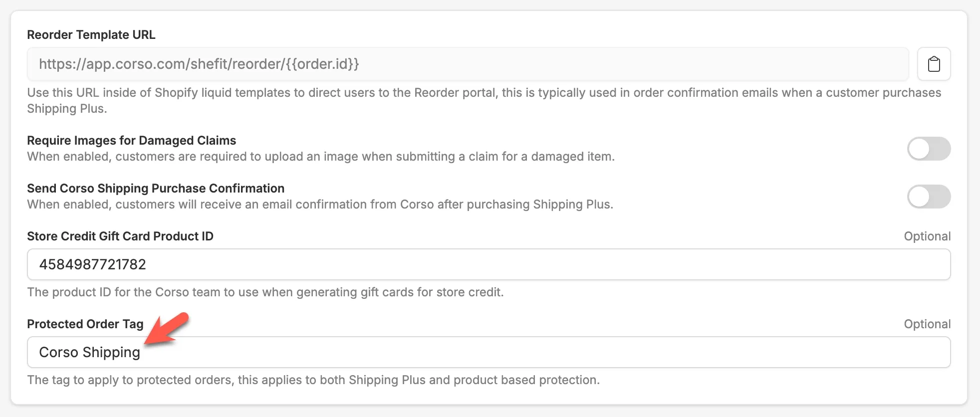Click Optional beside Protected Order Tag
Screen dimensions: 980x417
point(927,324)
